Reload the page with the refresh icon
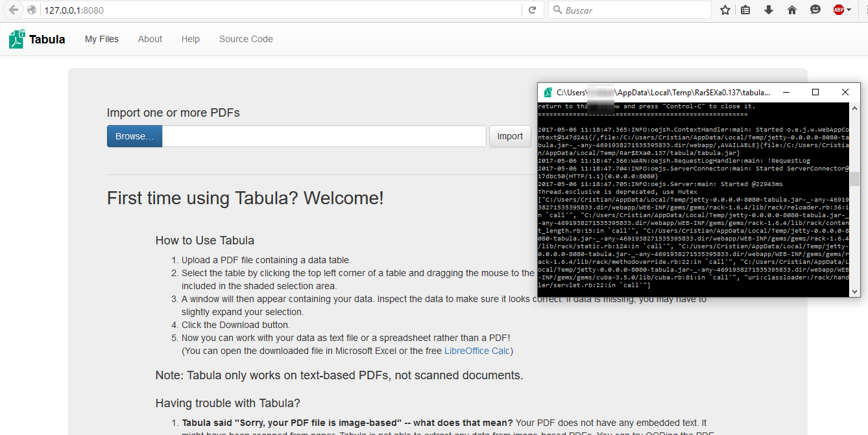This screenshot has height=435, width=868. (x=532, y=10)
